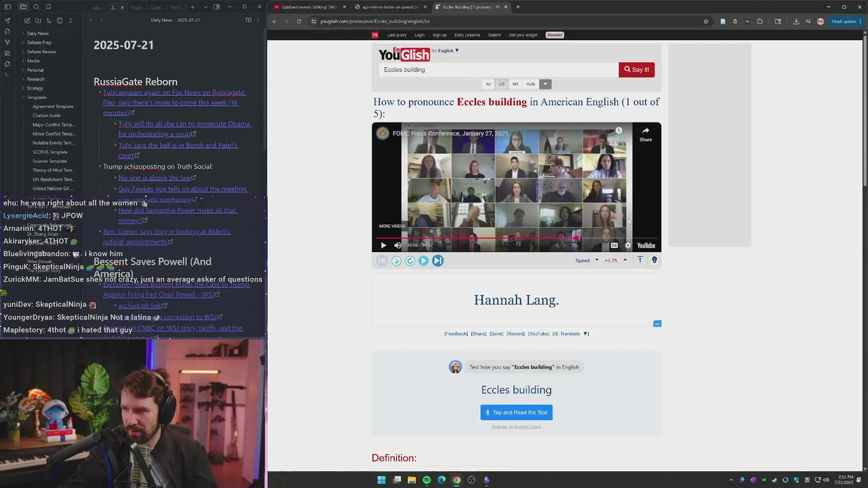Image resolution: width=868 pixels, height=488 pixels.
Task: Open Obsidian tab list chevron
Action: point(204,7)
